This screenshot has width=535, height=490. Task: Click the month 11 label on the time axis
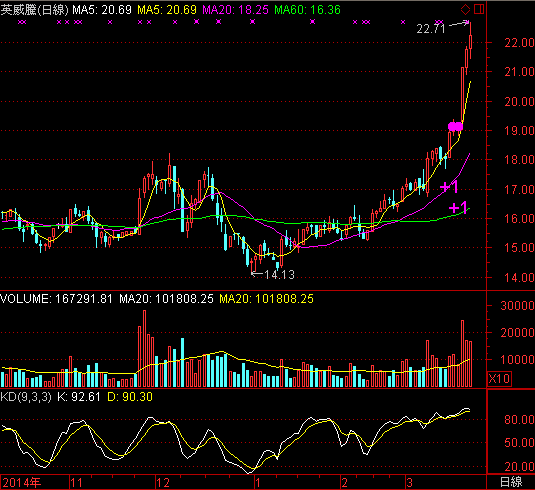(77, 483)
